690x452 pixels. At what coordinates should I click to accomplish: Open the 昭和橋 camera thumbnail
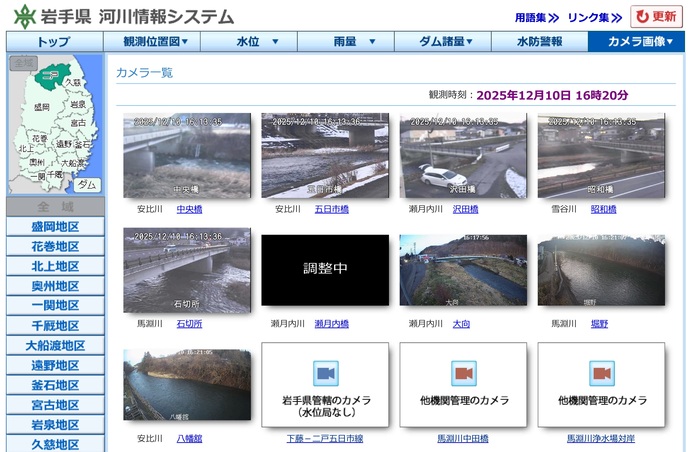pyautogui.click(x=602, y=155)
